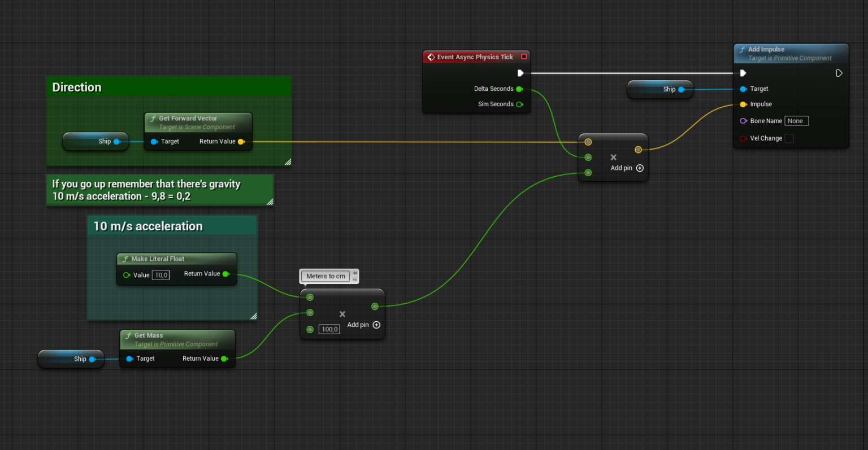Click the Return Value pin of Get Forward Vector
The height and width of the screenshot is (450, 868).
click(242, 141)
